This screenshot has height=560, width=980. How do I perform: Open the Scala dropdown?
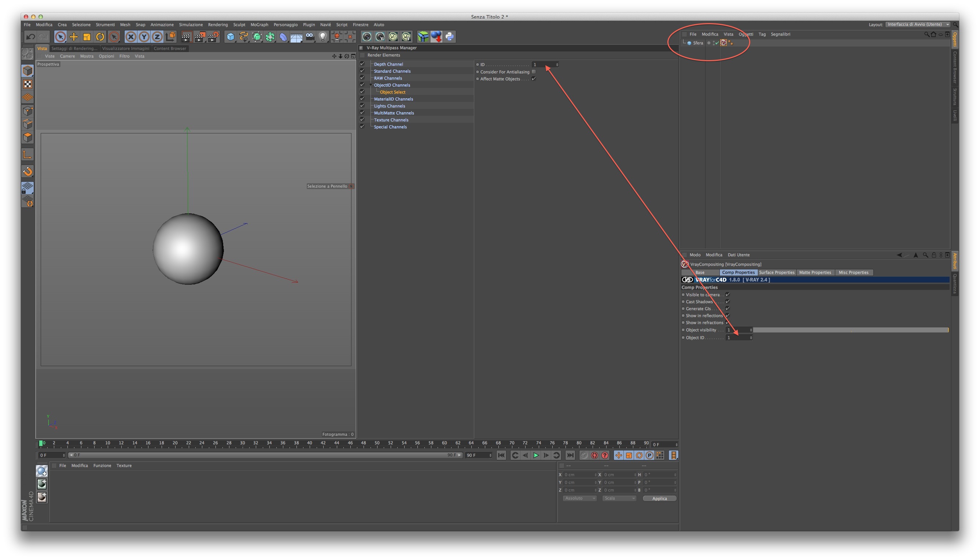[619, 498]
